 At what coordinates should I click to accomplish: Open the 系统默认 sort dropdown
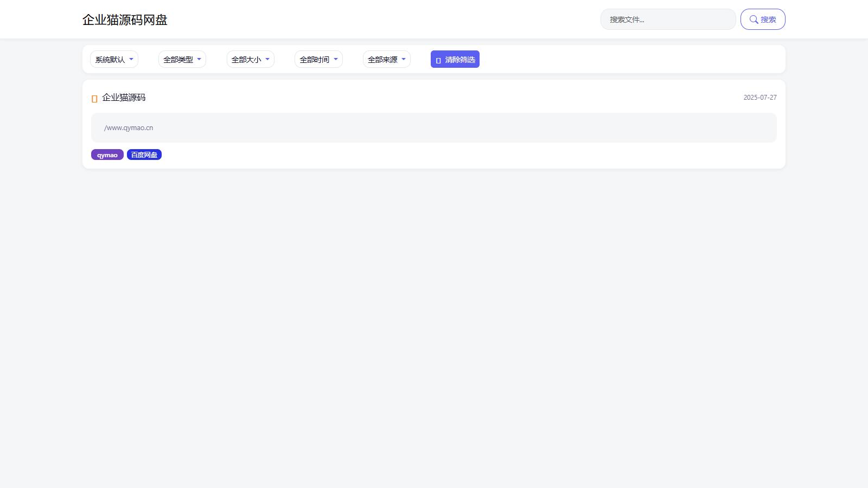[114, 60]
